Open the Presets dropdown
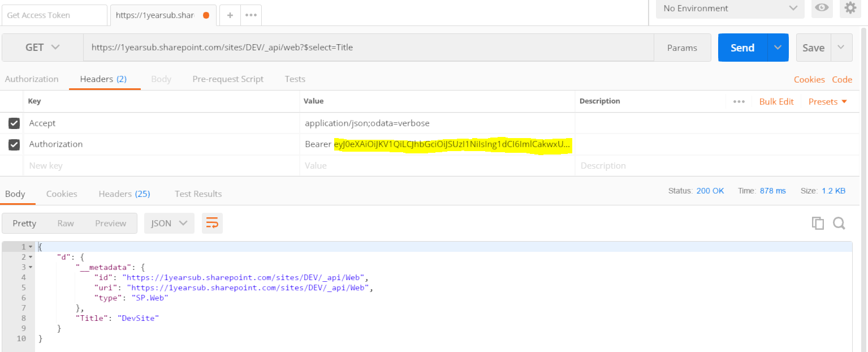This screenshot has width=868, height=352. coord(827,101)
